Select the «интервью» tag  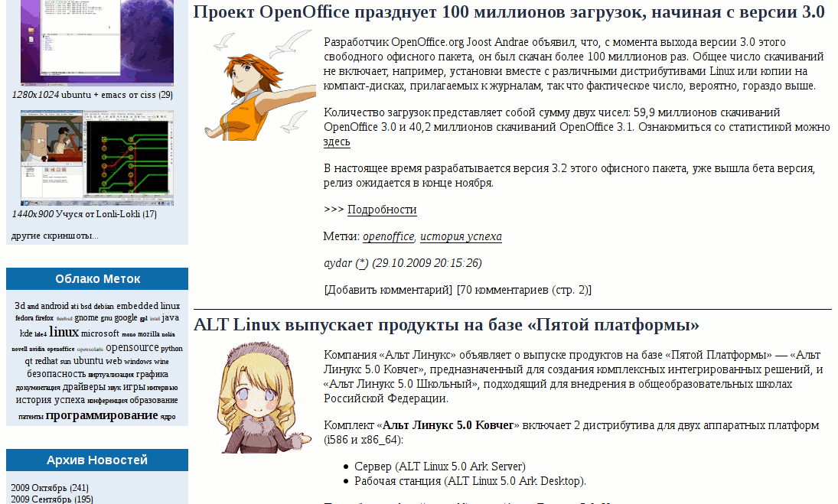(162, 388)
